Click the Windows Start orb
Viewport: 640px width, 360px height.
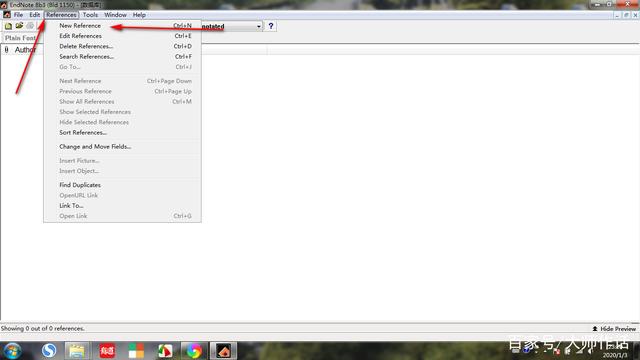(x=13, y=351)
